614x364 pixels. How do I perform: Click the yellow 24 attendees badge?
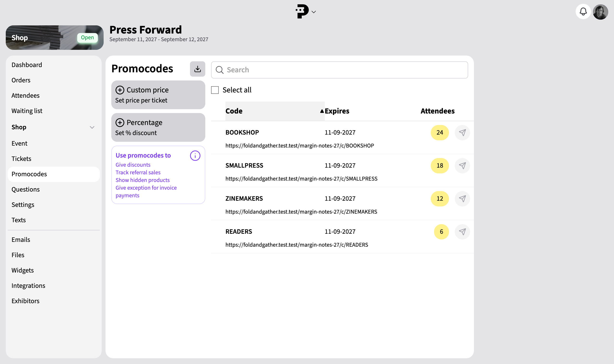click(x=440, y=133)
